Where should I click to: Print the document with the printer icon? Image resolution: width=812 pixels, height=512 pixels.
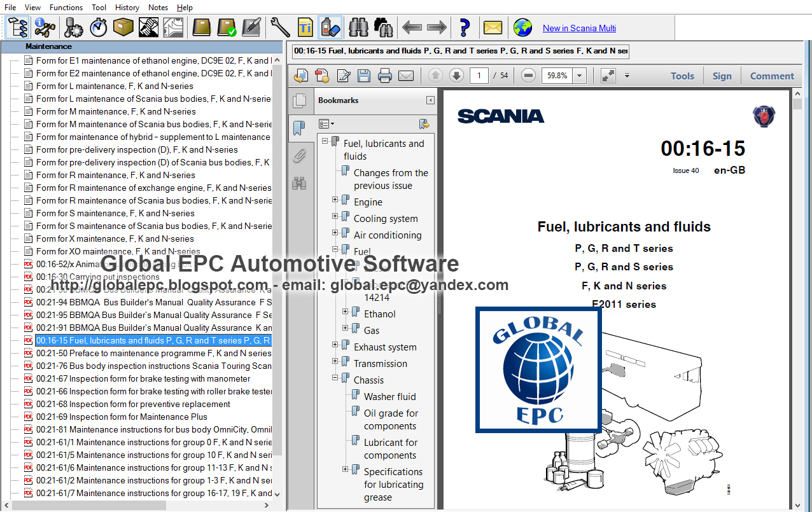385,76
